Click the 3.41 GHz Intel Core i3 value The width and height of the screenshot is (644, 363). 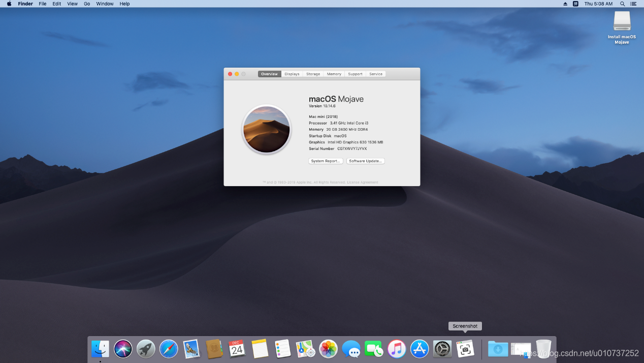pyautogui.click(x=349, y=123)
